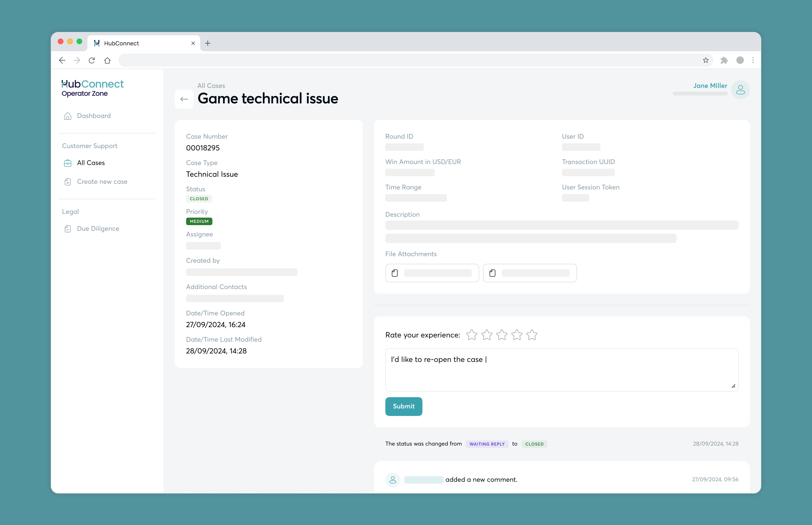This screenshot has height=525, width=812.
Task: Click the textarea resize handle
Action: click(x=733, y=386)
